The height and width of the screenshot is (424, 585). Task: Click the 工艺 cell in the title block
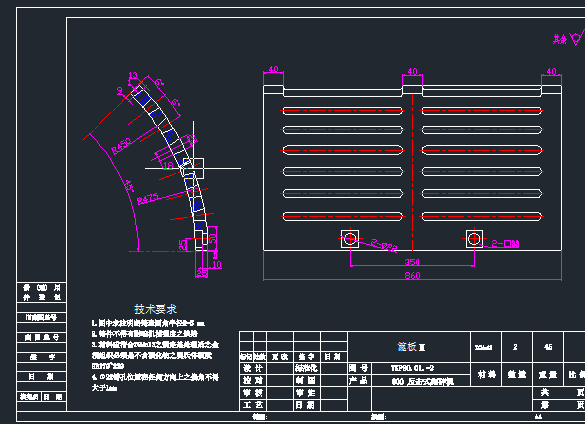(253, 405)
